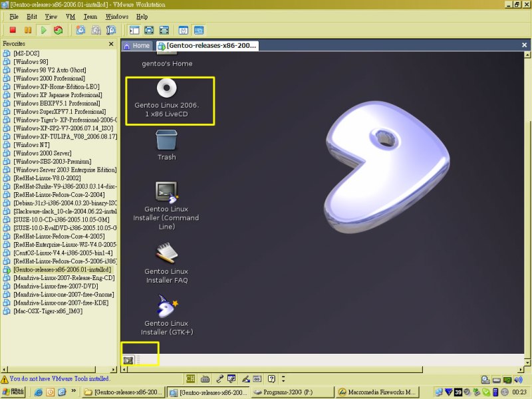Switch to Programs-320G (P:) taskbar button
Viewport: 532px width, 399px height.
(x=292, y=392)
